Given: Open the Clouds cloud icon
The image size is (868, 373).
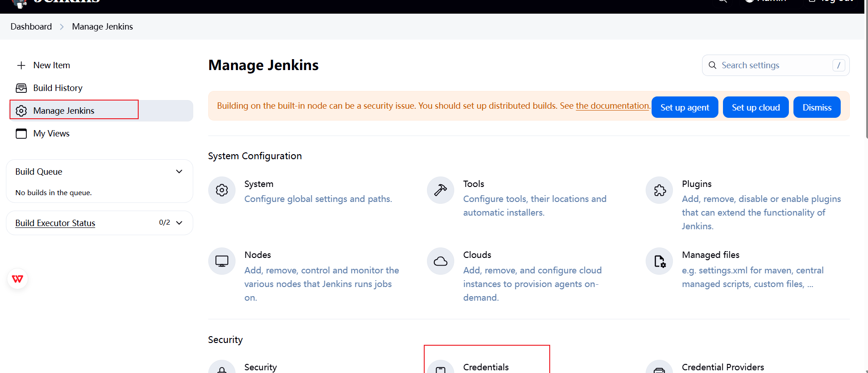Looking at the screenshot, I should (441, 261).
